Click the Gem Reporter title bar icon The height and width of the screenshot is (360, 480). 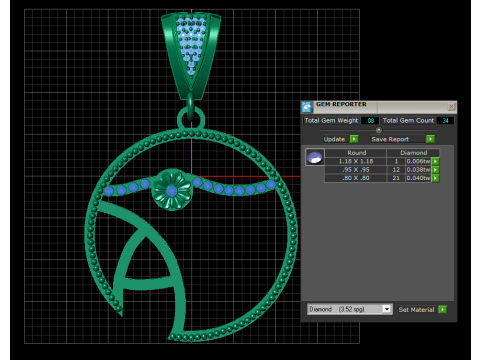[x=307, y=107]
